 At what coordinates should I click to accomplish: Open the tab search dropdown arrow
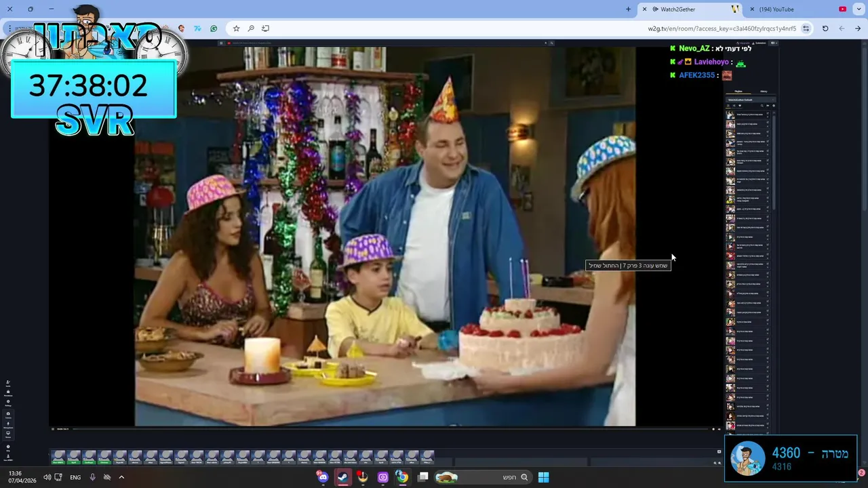858,9
